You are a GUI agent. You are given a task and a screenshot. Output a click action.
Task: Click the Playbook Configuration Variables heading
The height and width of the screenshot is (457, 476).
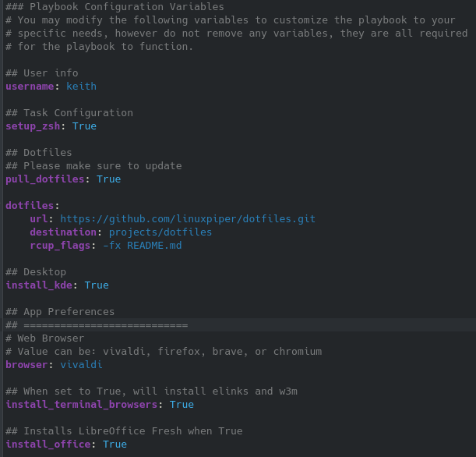coord(115,7)
